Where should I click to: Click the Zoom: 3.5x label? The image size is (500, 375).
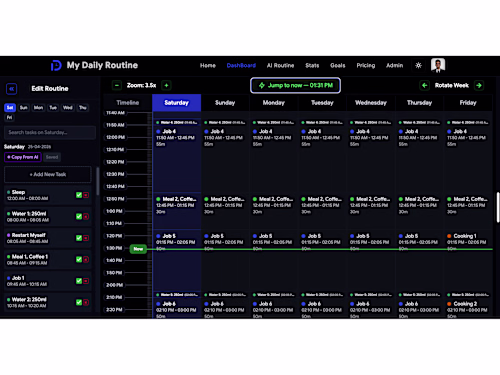coord(141,85)
